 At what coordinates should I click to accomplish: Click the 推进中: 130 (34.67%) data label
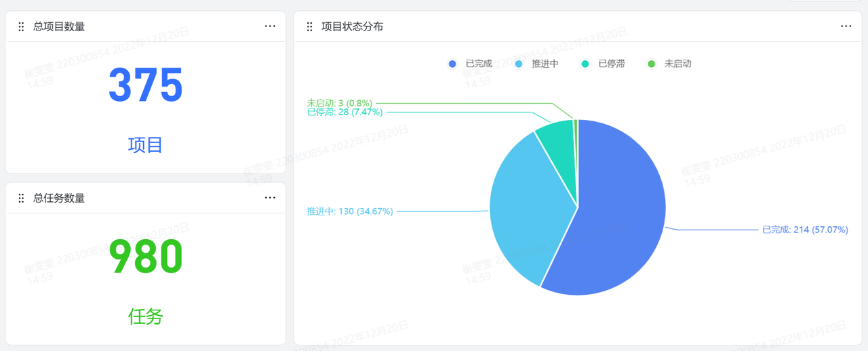pos(350,211)
